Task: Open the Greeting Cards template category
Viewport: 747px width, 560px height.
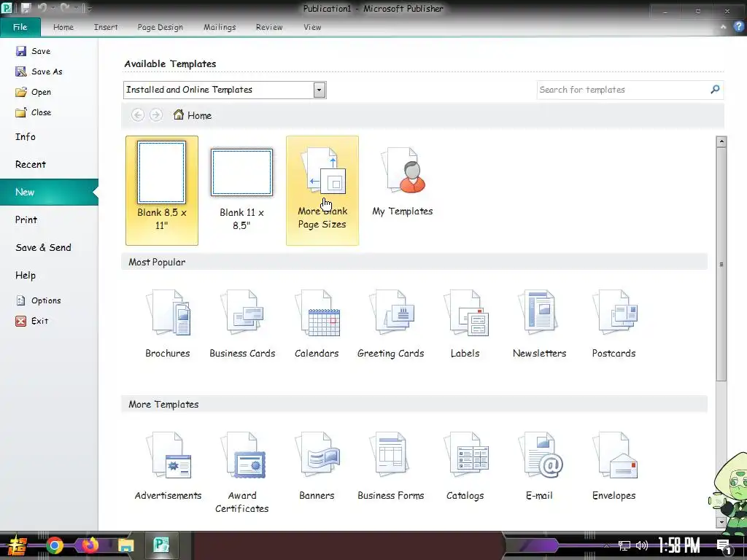Action: coord(391,324)
